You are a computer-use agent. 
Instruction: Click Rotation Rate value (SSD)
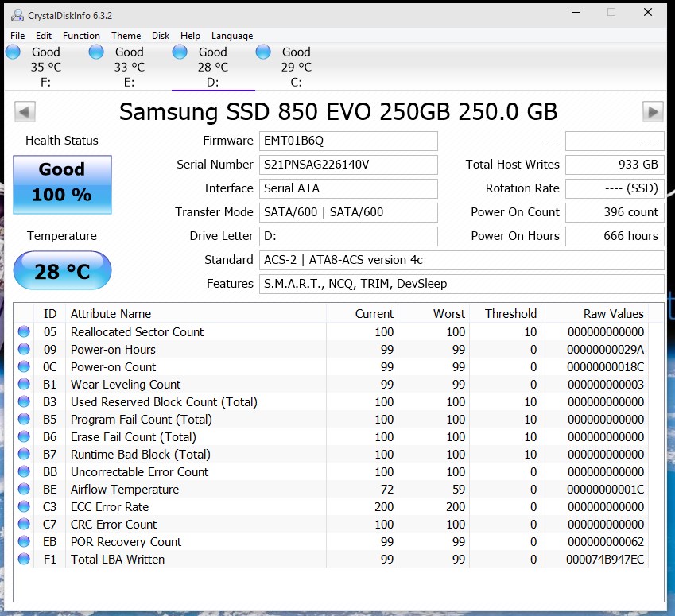click(x=615, y=188)
